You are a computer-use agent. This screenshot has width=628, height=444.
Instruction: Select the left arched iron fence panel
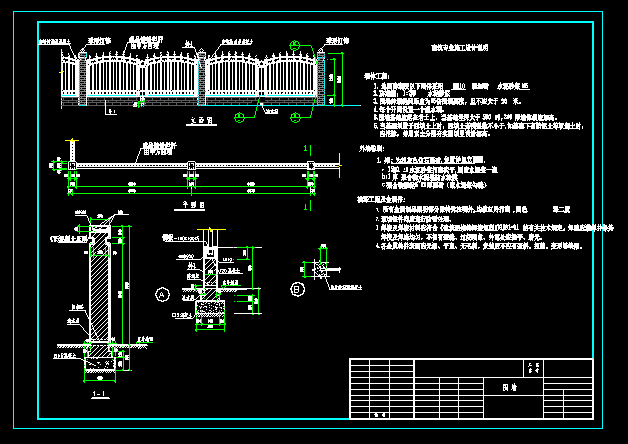coord(115,78)
